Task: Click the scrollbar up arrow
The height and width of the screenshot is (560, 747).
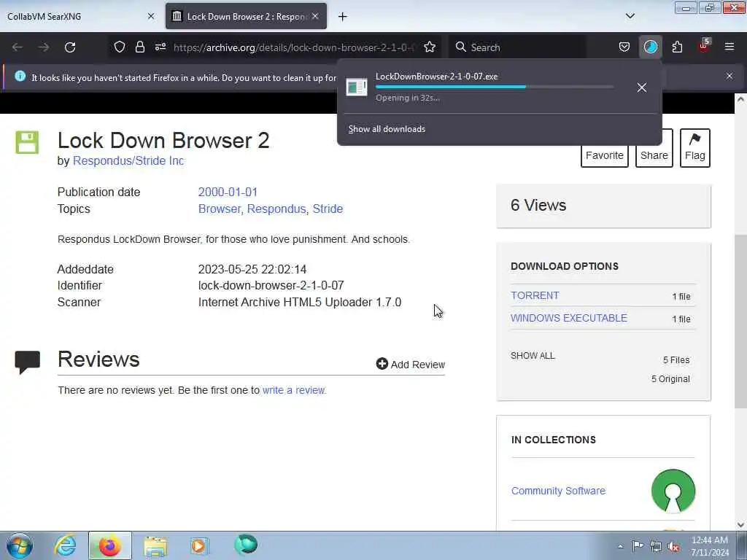Action: [741, 99]
